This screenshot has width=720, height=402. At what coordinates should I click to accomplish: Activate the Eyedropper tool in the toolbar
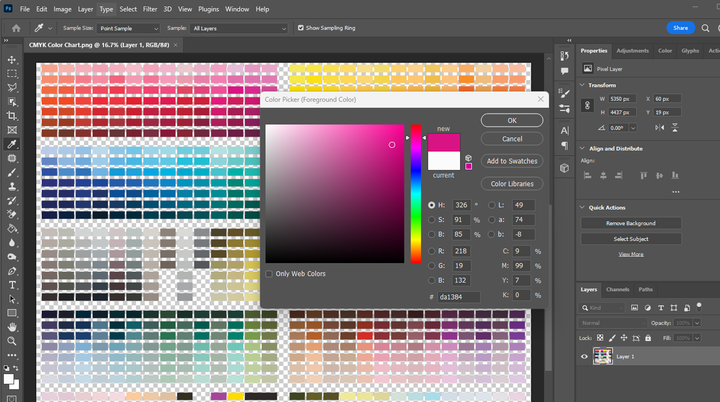12,144
